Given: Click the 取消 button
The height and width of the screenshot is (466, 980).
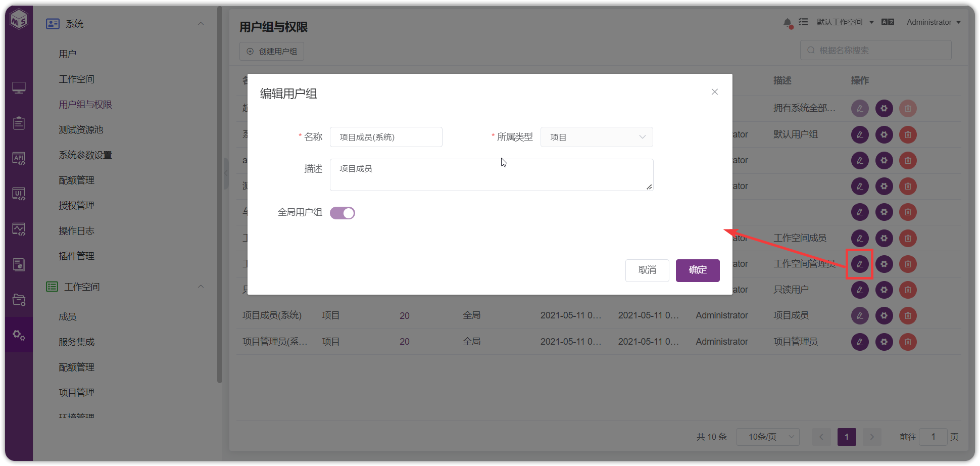Looking at the screenshot, I should point(647,270).
